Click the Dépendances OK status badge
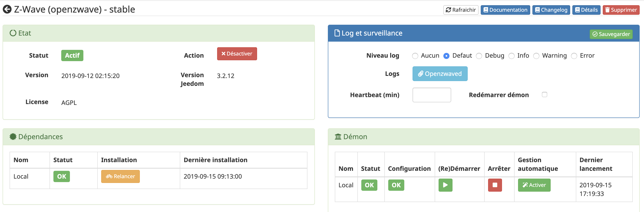This screenshot has width=644, height=212. coord(61,176)
